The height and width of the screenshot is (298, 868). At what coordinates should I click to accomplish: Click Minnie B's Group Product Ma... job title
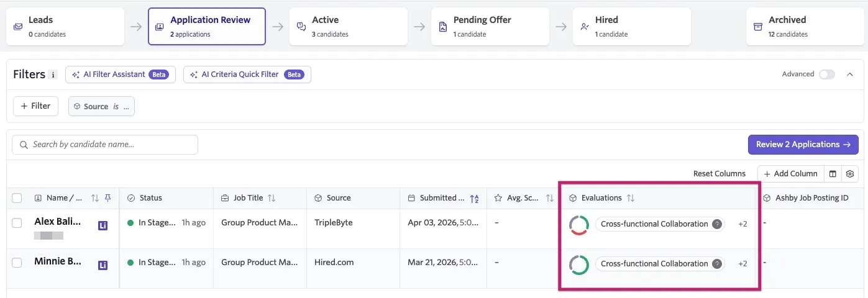pos(260,262)
